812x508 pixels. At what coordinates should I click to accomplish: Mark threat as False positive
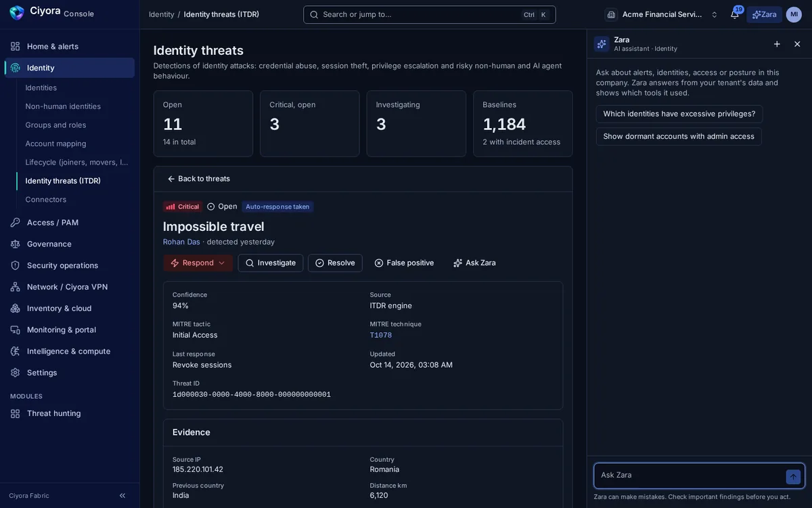pos(404,263)
